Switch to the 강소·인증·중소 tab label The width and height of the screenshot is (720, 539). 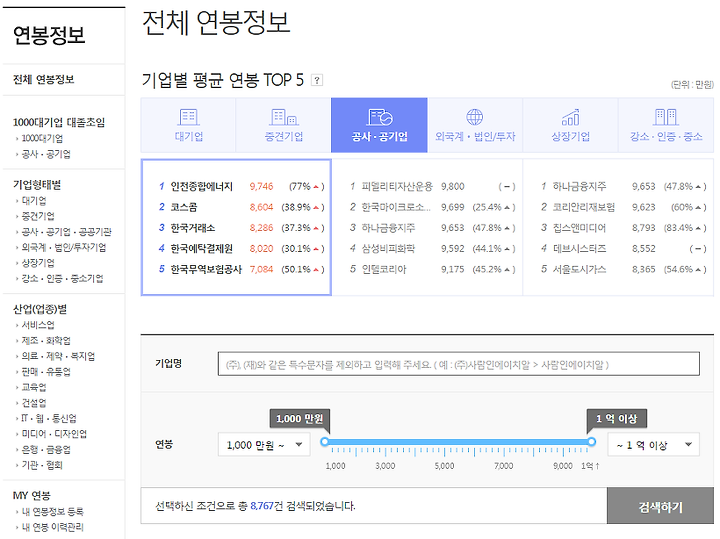pos(666,136)
